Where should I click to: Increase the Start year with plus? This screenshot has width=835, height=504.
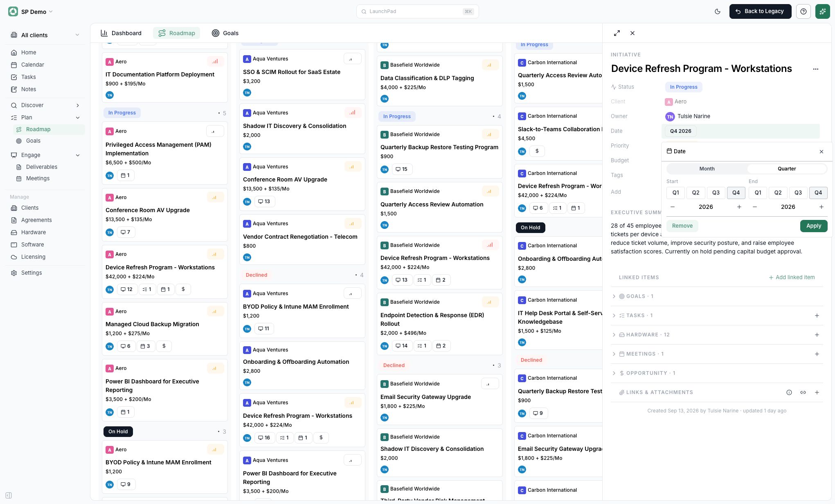click(x=739, y=207)
